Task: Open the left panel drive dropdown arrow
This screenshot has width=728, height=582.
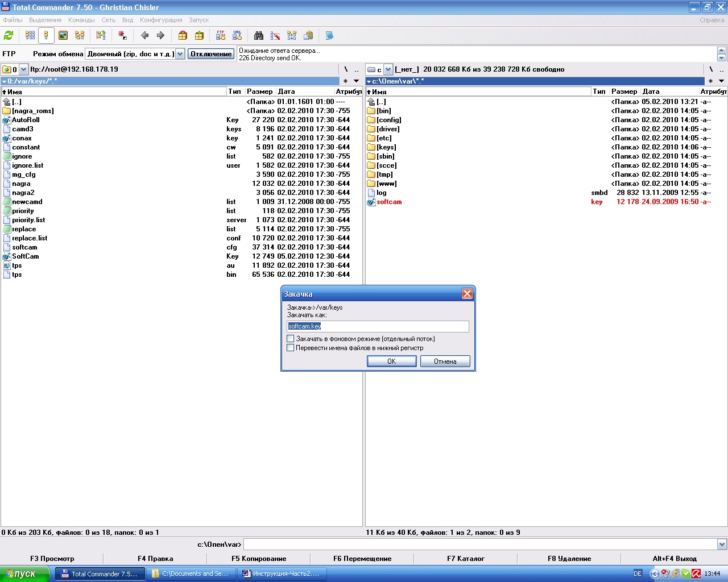Action: tap(23, 69)
